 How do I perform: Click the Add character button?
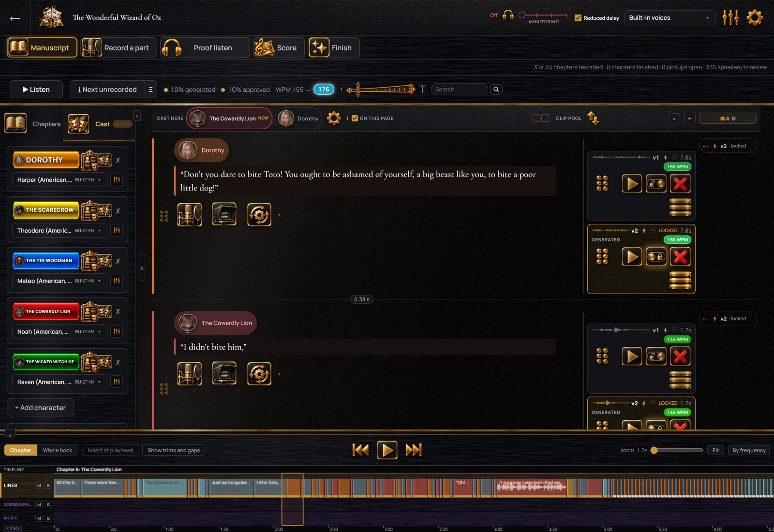tap(40, 408)
